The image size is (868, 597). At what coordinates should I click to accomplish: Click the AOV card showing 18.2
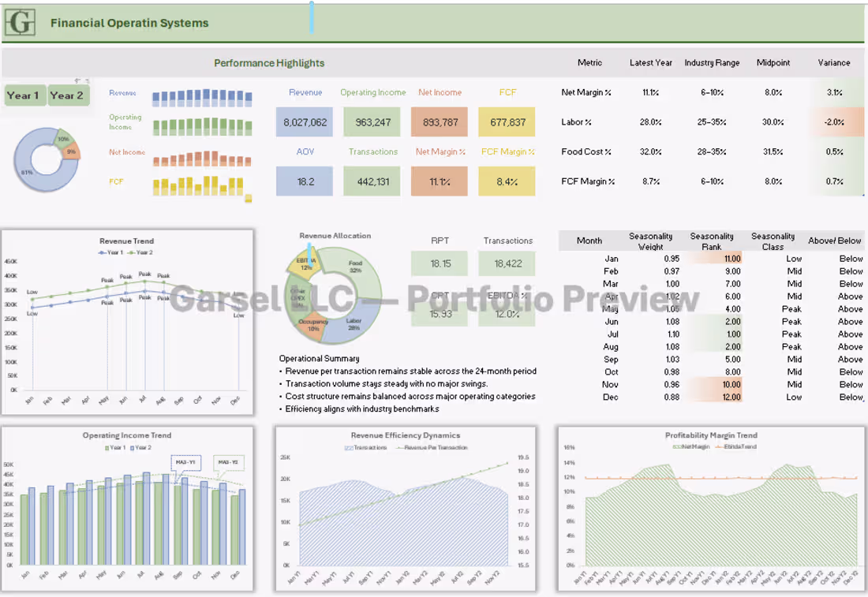point(305,181)
